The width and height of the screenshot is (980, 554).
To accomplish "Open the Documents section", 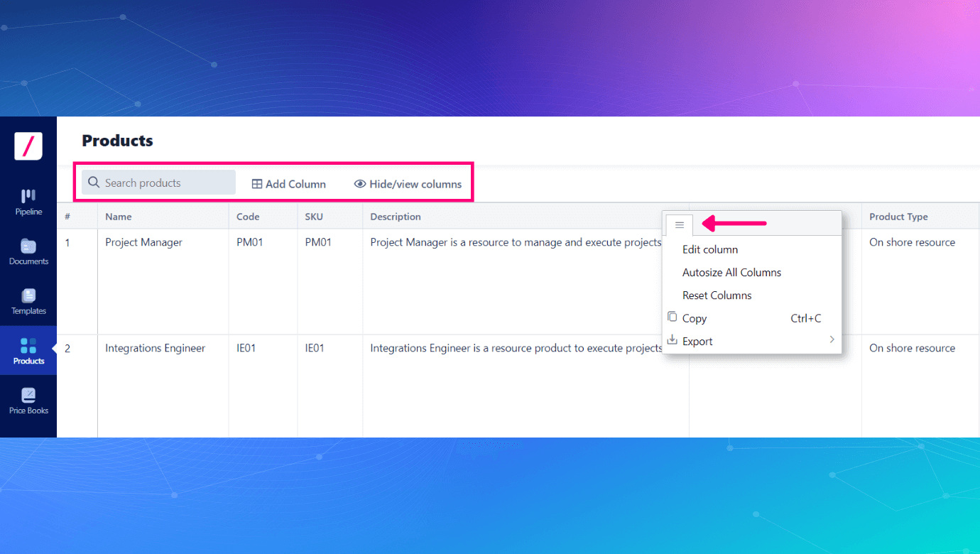I will 28,252.
